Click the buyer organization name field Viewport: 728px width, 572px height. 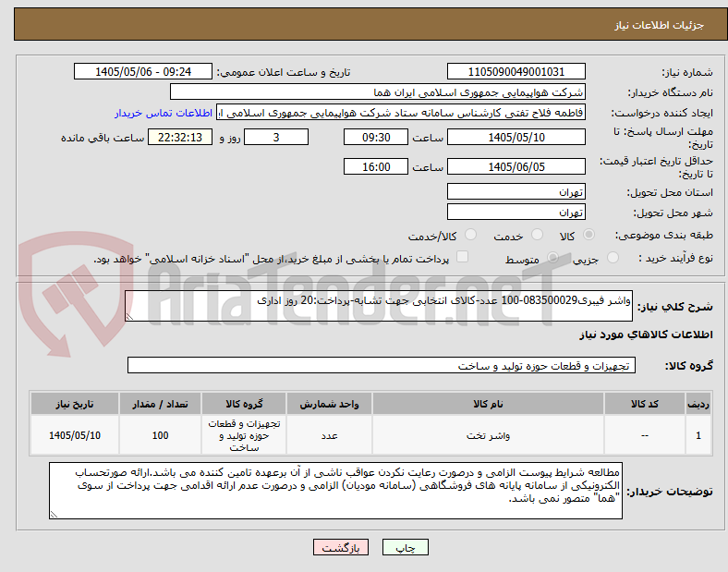coord(378,91)
